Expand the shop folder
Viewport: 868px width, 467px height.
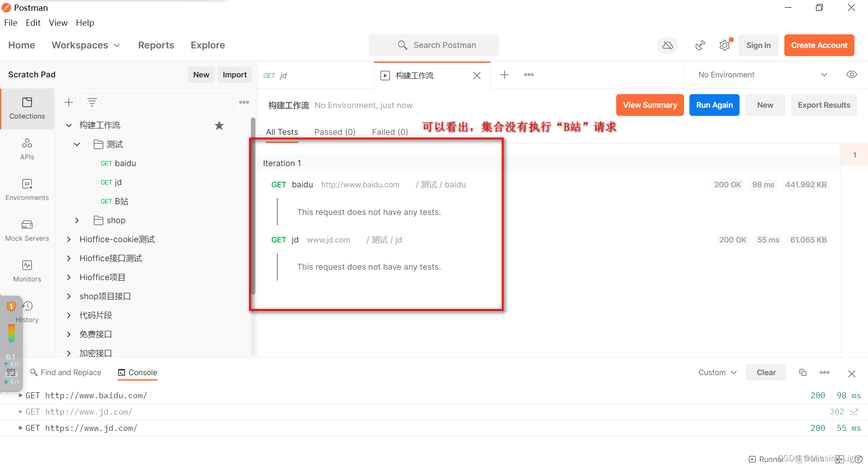76,220
